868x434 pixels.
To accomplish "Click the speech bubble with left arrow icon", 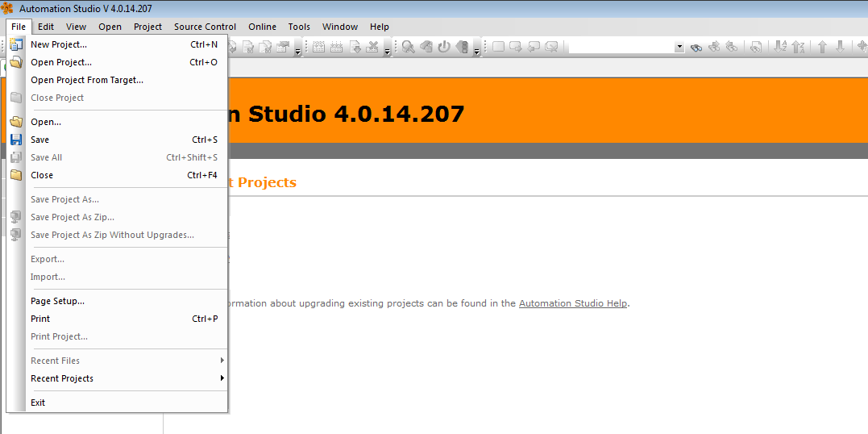I will [x=533, y=47].
